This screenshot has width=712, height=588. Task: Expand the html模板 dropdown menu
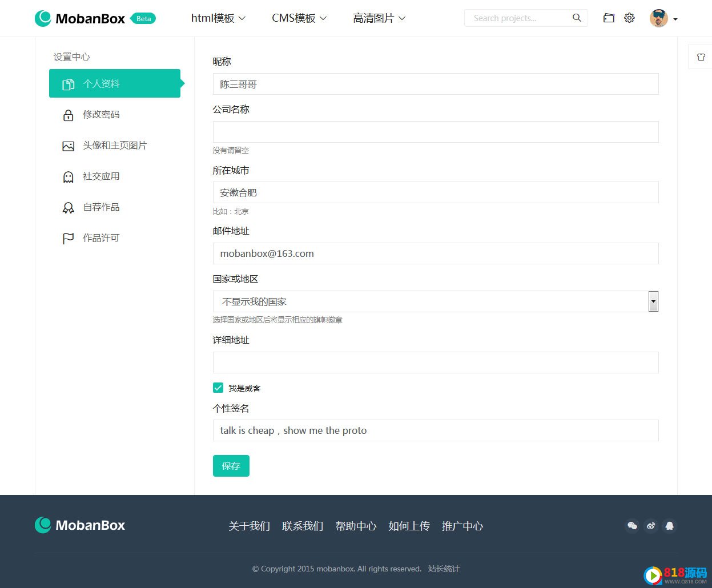[x=218, y=18]
